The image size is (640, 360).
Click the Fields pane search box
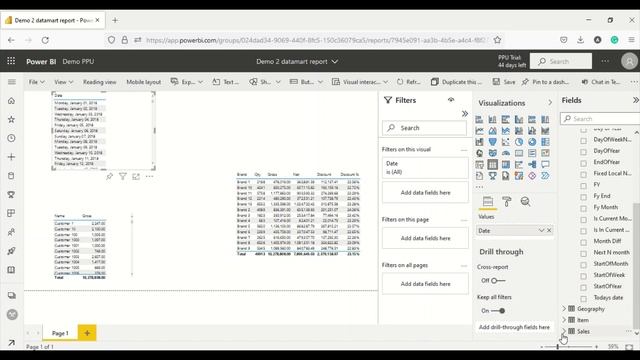pyautogui.click(x=601, y=119)
